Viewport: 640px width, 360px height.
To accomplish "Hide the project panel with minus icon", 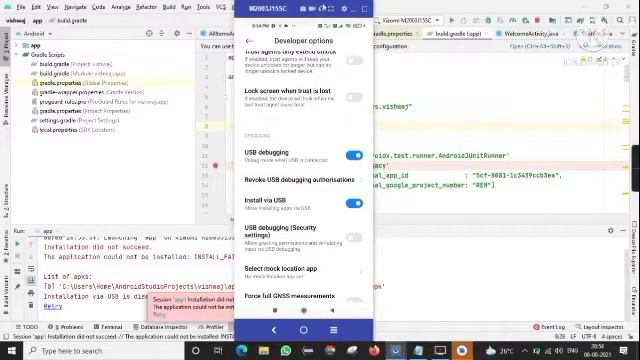I will tap(189, 33).
